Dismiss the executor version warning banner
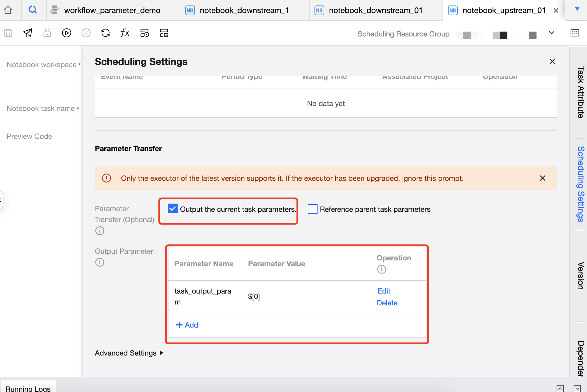The image size is (587, 392). 542,178
